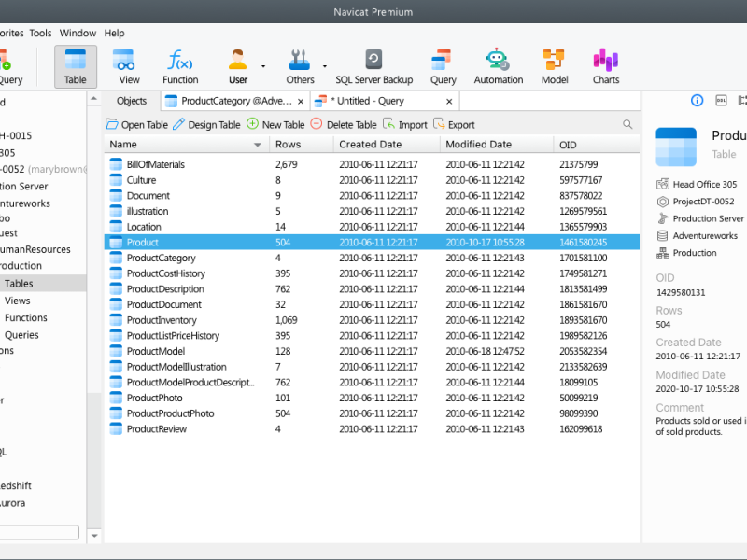The image size is (747, 560).
Task: Open the Function objects icon
Action: 180,60
